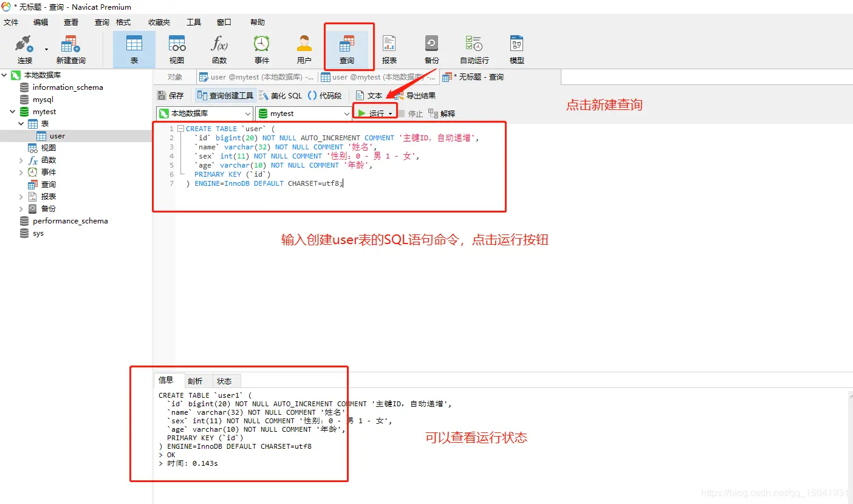The height and width of the screenshot is (504, 853).
Task: Select 视图 under mytest in tree
Action: (x=49, y=148)
